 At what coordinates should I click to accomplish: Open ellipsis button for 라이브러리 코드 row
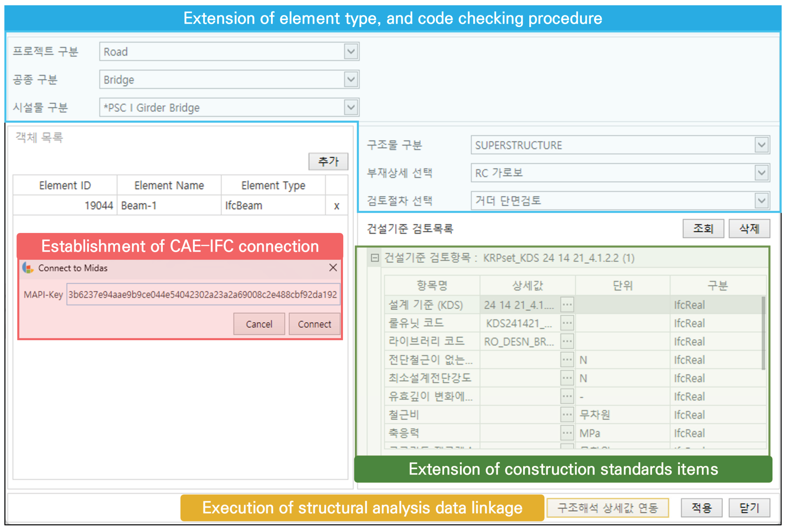click(567, 341)
